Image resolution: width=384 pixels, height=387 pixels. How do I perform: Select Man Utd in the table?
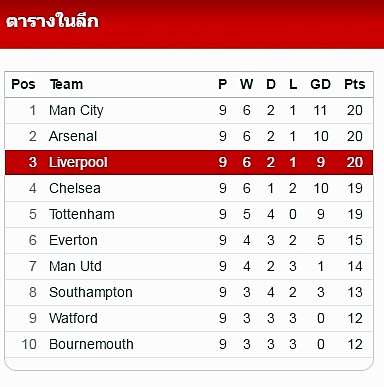[75, 266]
